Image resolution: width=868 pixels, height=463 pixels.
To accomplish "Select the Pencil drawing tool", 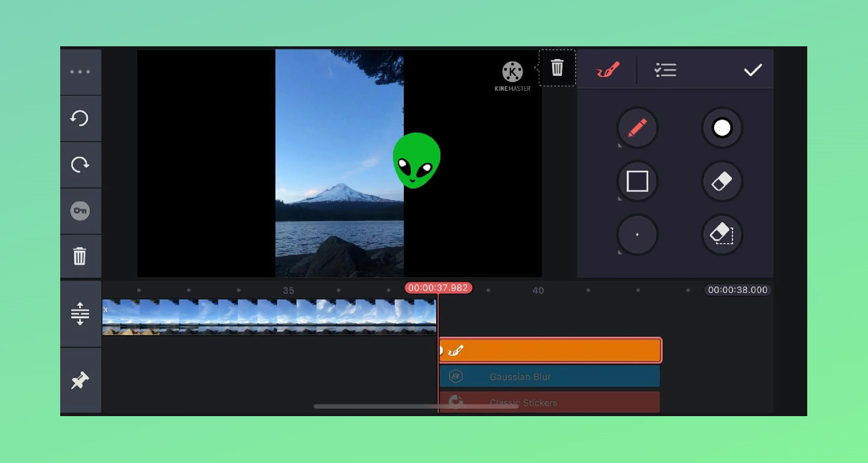I will 637,128.
